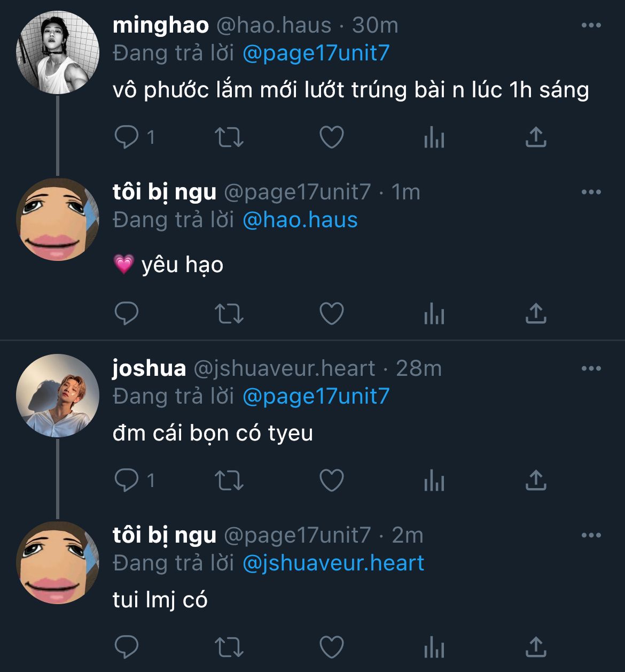Reply to minghao's tweet
The image size is (625, 672).
click(127, 137)
